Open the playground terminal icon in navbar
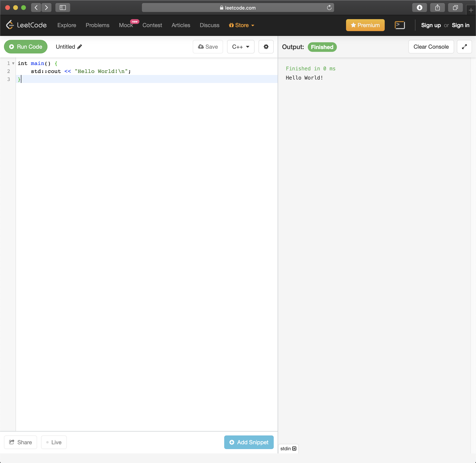The image size is (476, 463). pyautogui.click(x=400, y=25)
